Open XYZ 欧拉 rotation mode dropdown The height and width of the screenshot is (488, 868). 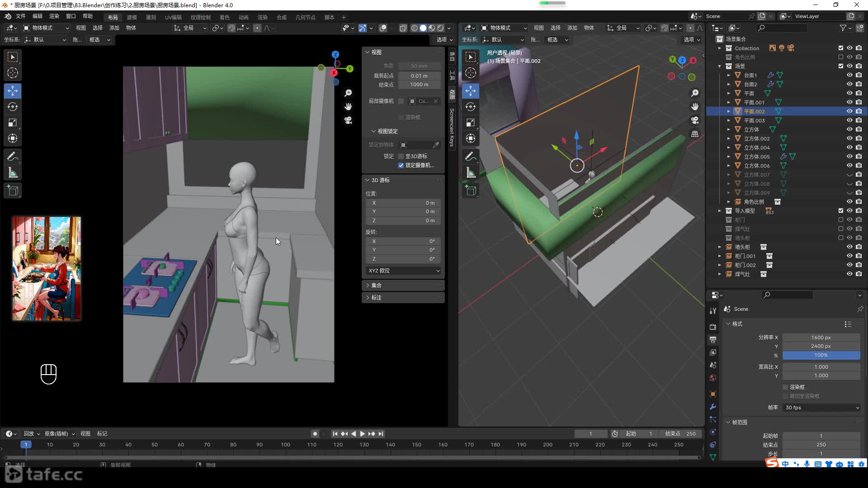[x=404, y=271]
